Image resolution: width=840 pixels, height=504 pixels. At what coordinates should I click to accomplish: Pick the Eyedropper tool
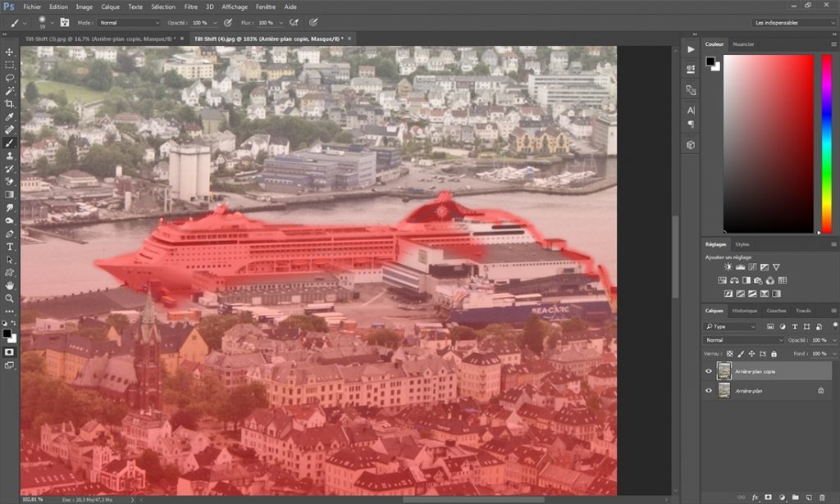[10, 117]
